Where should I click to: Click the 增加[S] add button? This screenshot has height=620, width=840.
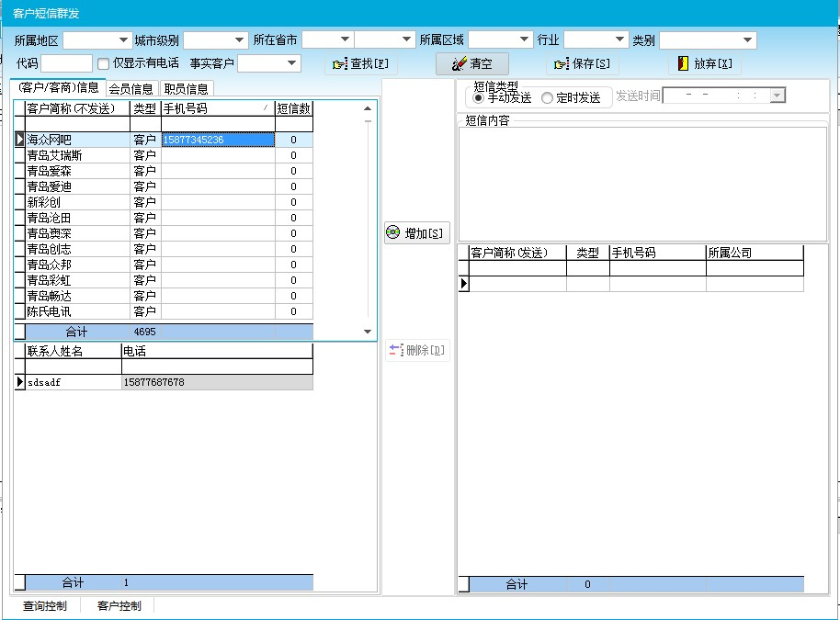pyautogui.click(x=417, y=233)
